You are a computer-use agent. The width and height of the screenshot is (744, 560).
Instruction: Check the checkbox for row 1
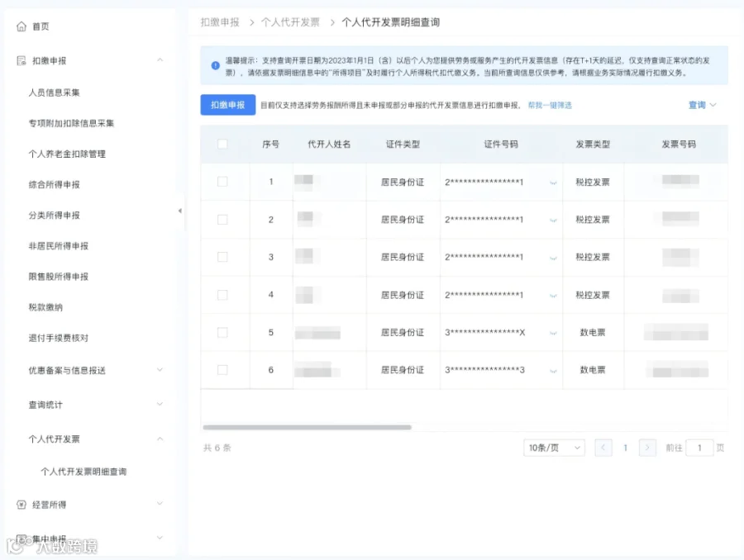click(x=222, y=182)
